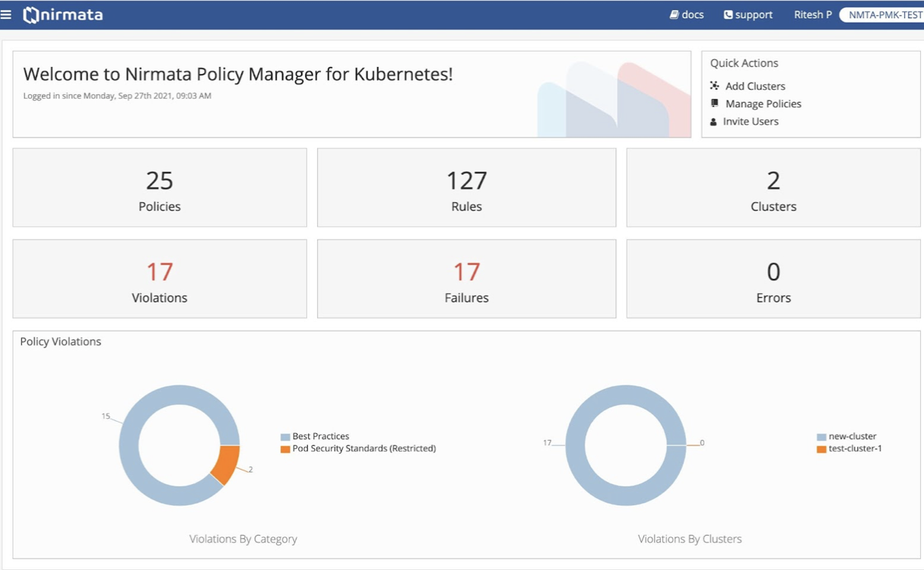924x570 pixels.
Task: Open the 17 Violations card
Action: (x=160, y=279)
